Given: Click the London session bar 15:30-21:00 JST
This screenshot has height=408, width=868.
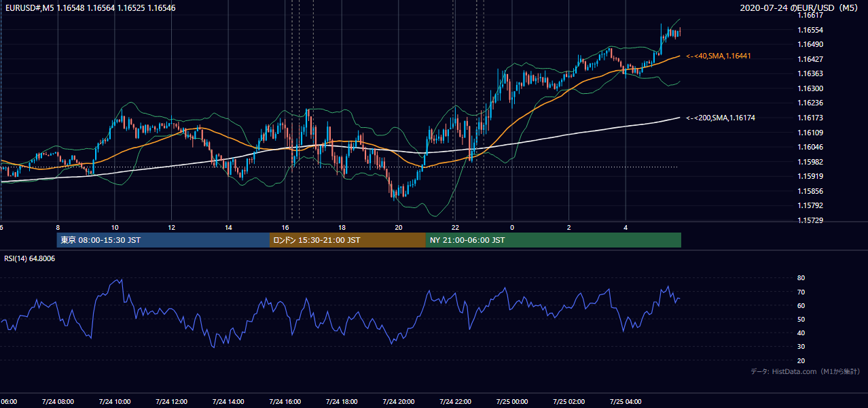Looking at the screenshot, I should pyautogui.click(x=348, y=240).
